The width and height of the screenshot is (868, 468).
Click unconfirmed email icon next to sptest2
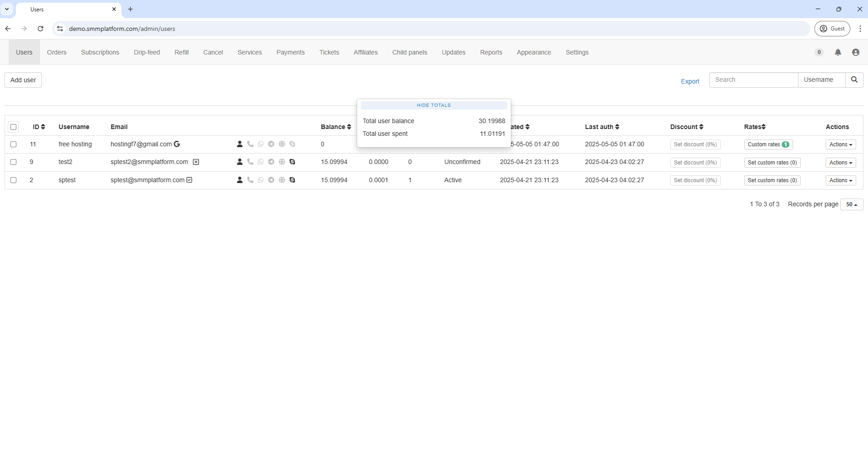click(196, 162)
